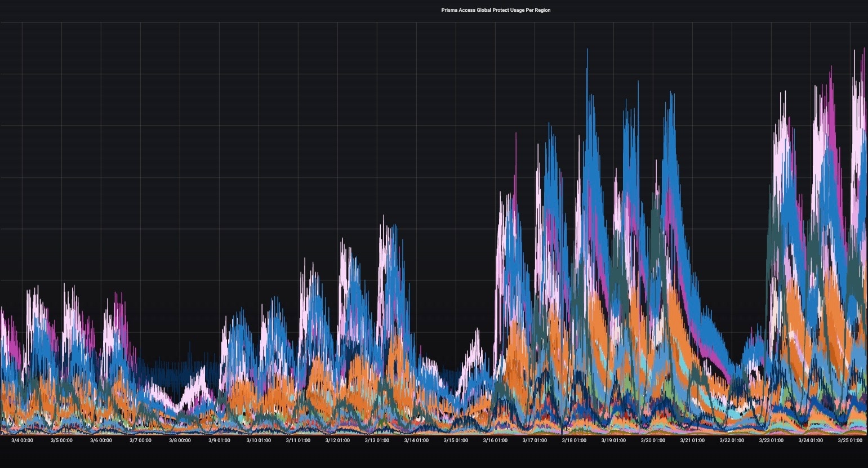
Task: Open the Prisma Access Global Protect Usage panel title
Action: coord(496,10)
